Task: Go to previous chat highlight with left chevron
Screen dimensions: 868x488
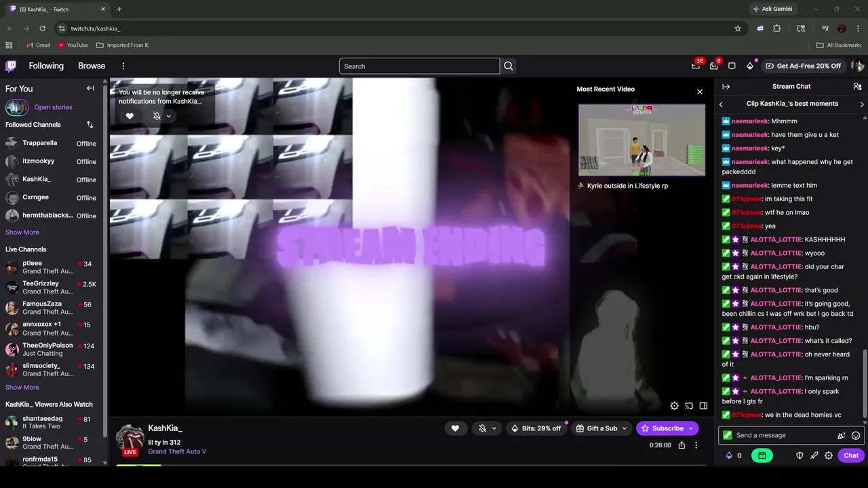Action: tap(721, 104)
